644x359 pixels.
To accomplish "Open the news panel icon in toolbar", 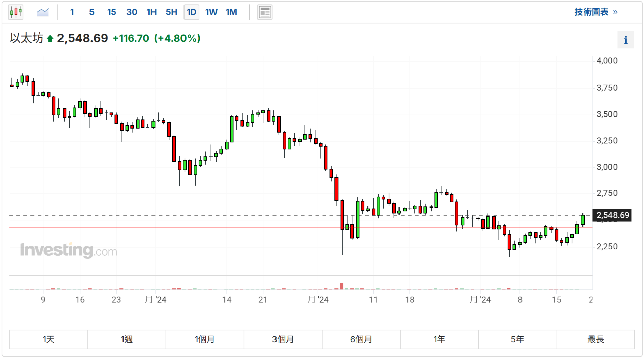I will (x=265, y=12).
